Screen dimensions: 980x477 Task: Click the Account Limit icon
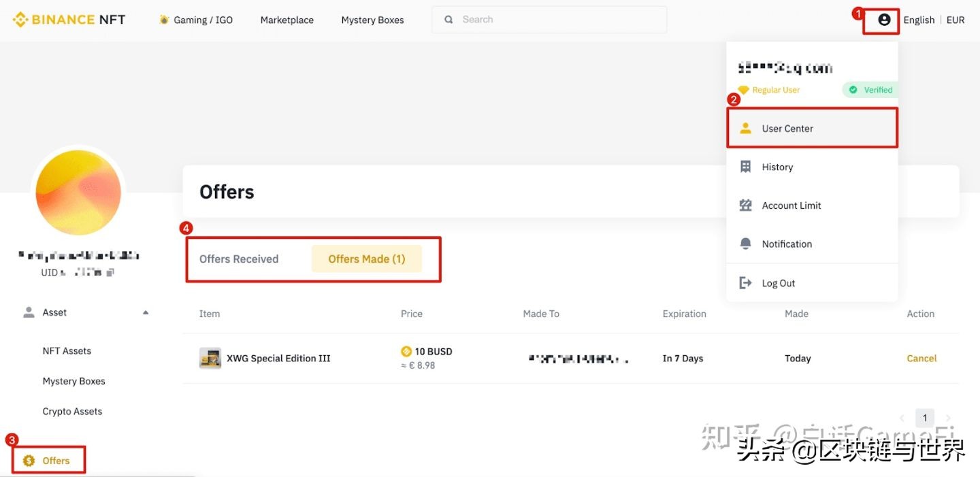coord(746,205)
